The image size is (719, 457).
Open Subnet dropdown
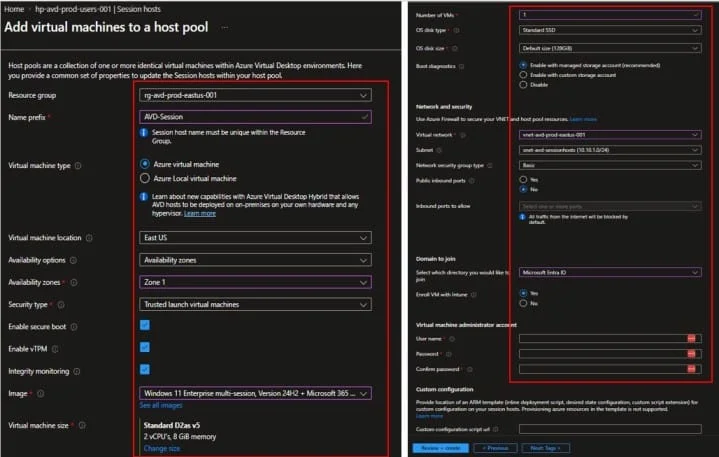click(610, 150)
